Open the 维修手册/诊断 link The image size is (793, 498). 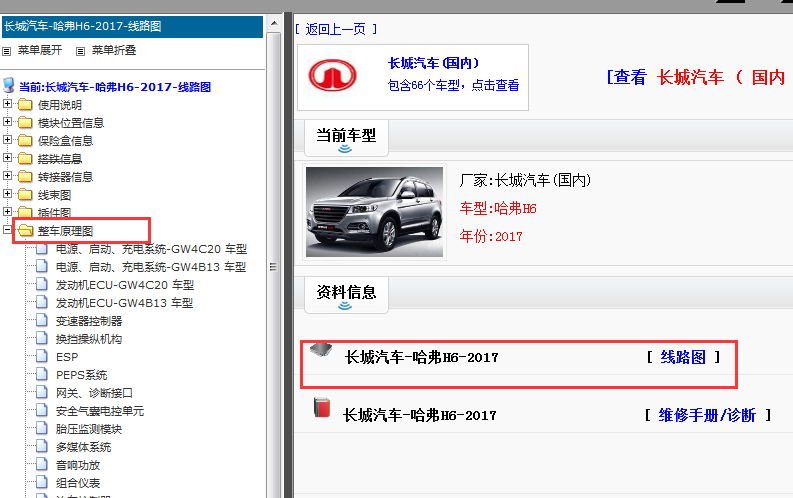(x=707, y=416)
